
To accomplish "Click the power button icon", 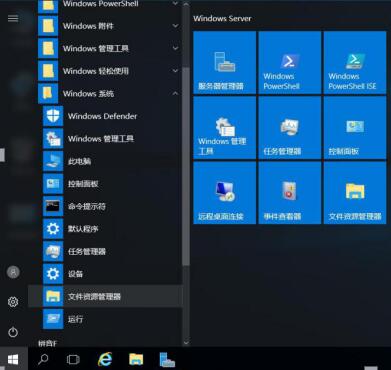I will coord(13,332).
